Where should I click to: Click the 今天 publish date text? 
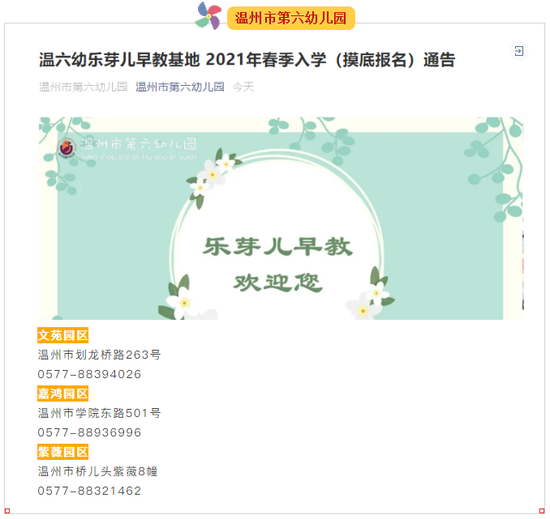point(243,87)
